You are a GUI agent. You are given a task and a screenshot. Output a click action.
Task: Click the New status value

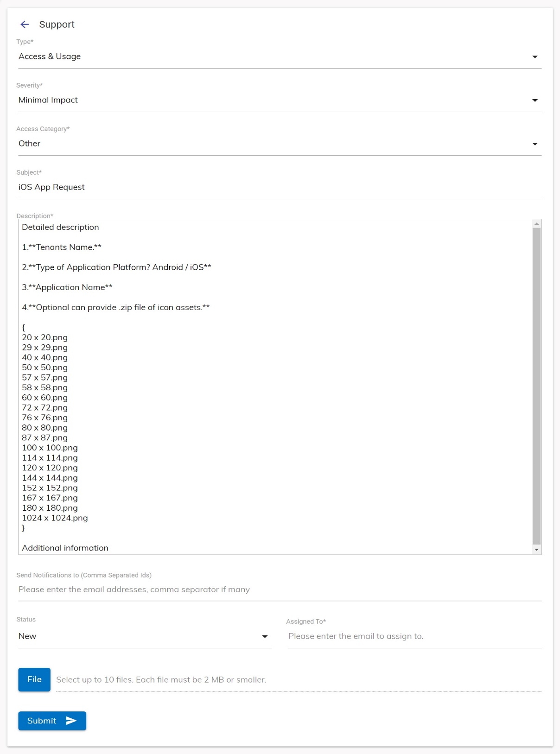(x=28, y=636)
